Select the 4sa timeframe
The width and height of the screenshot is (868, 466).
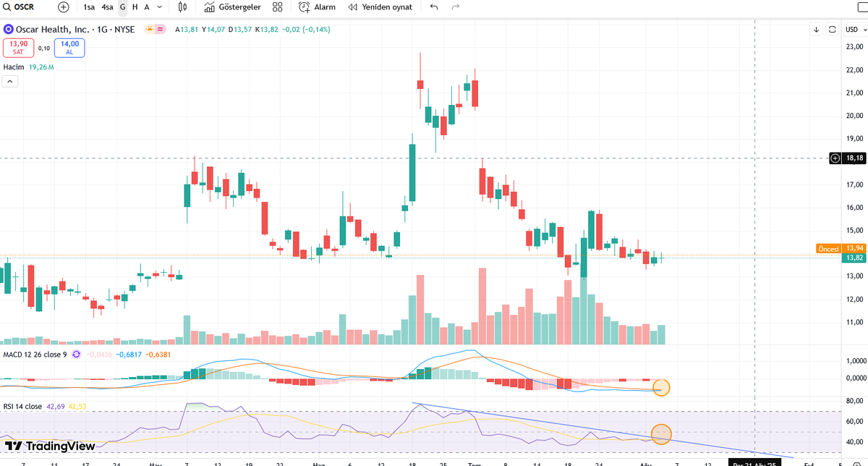pyautogui.click(x=107, y=7)
